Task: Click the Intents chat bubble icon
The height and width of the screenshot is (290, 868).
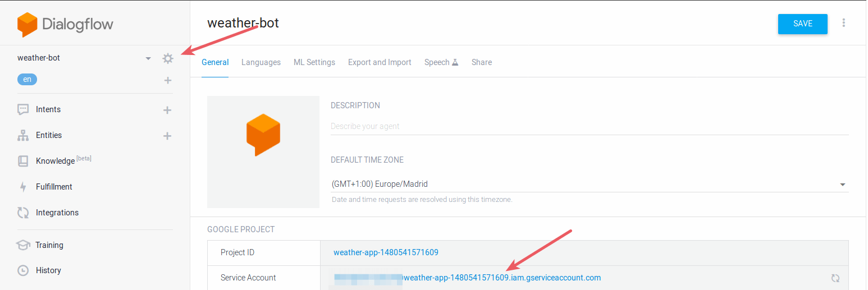Action: tap(23, 109)
